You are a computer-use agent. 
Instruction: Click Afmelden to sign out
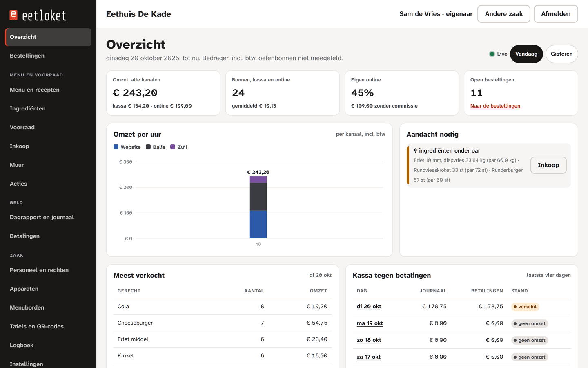click(x=556, y=14)
